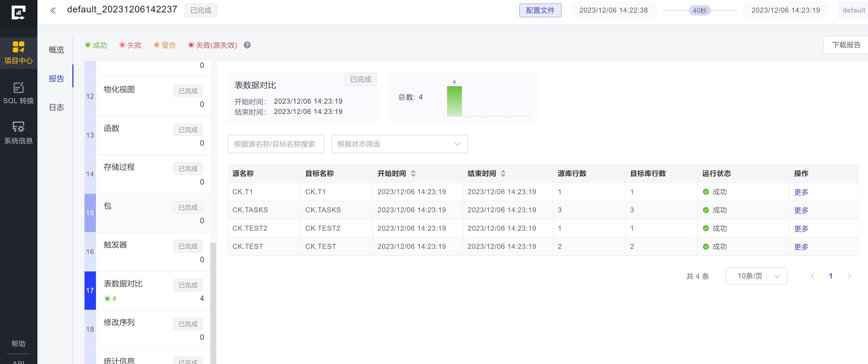
Task: Click the application logo icon
Action: coord(19,12)
